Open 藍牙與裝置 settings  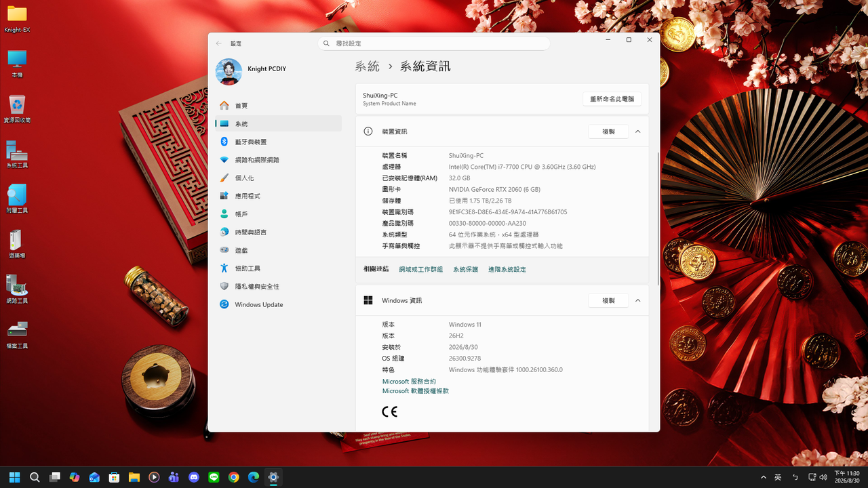click(x=278, y=142)
